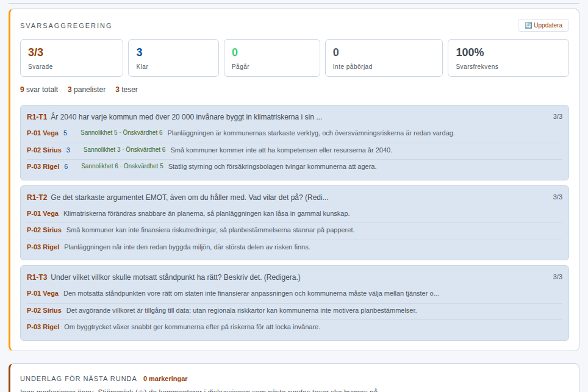Select the Klar stat card
The height and width of the screenshot is (392, 588).
pyautogui.click(x=174, y=58)
